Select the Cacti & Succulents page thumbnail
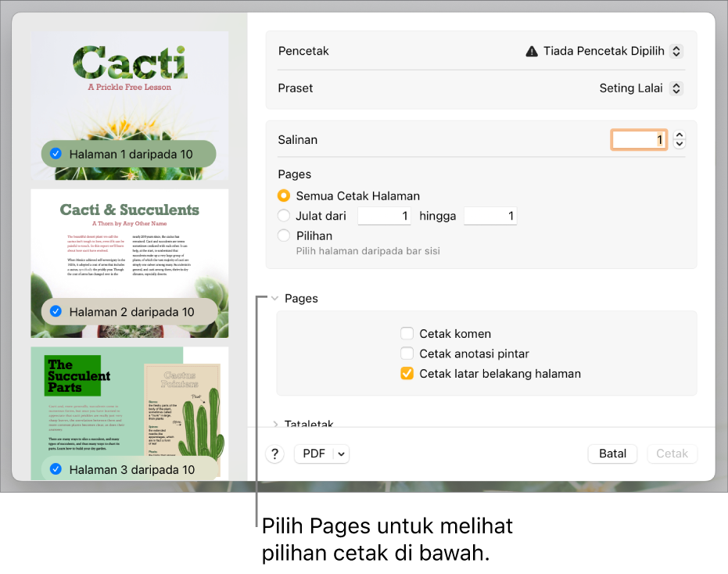The width and height of the screenshot is (728, 574). (x=130, y=264)
